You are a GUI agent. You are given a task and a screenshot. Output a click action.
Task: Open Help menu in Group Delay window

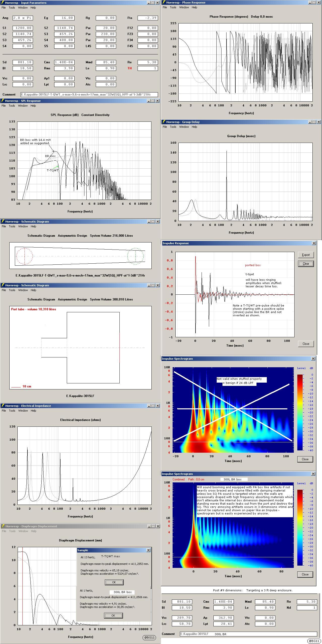tap(194, 127)
